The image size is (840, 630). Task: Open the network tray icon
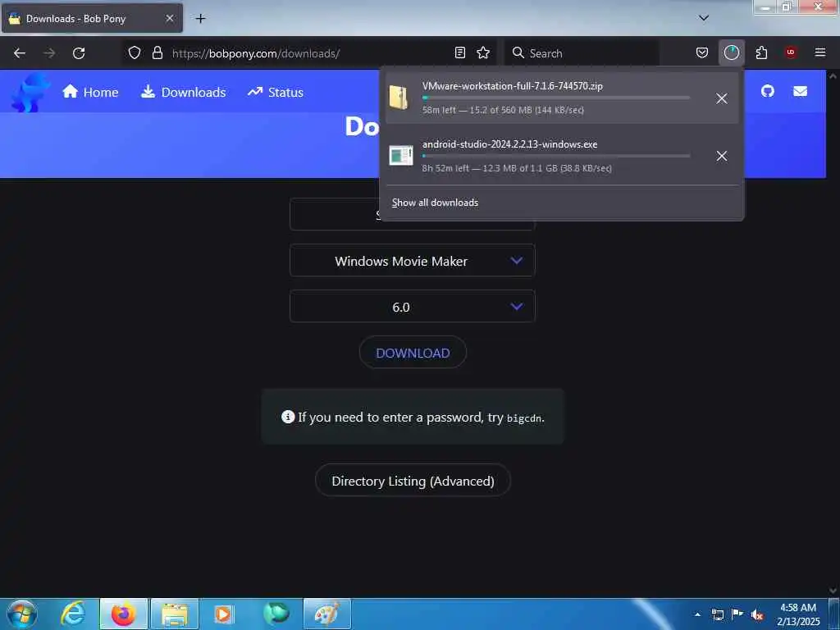tap(717, 614)
